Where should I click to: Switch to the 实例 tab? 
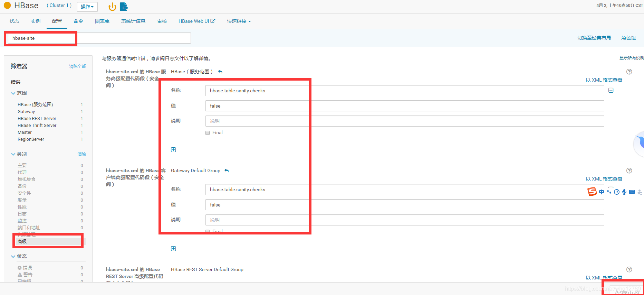coord(36,21)
